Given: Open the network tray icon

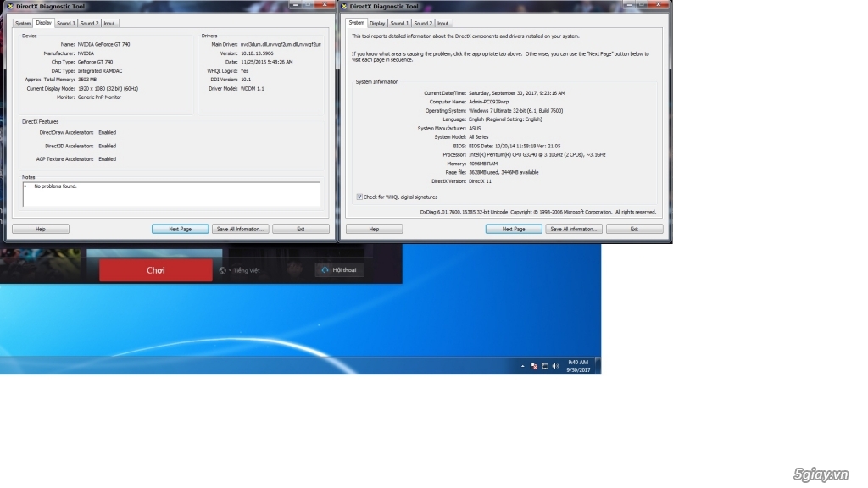Looking at the screenshot, I should [x=545, y=366].
